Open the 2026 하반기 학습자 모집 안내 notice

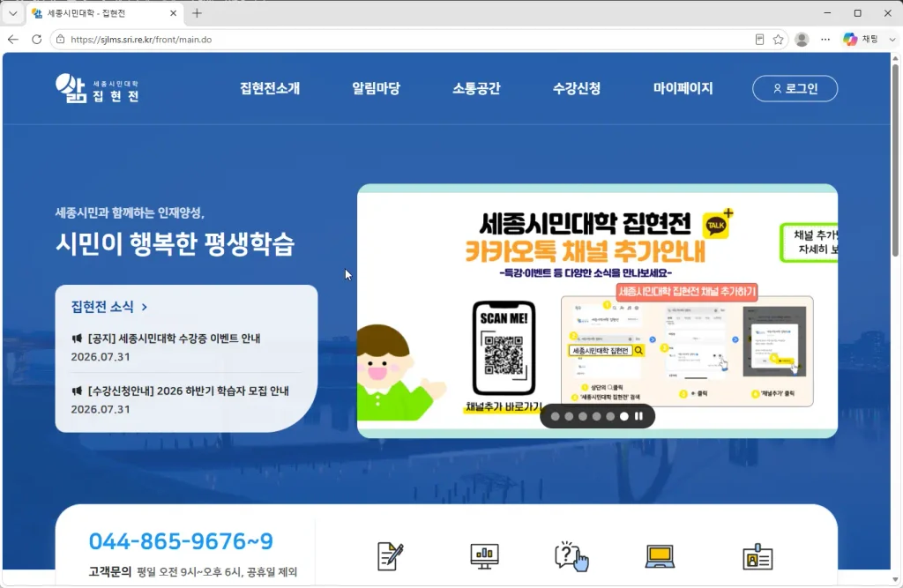189,391
